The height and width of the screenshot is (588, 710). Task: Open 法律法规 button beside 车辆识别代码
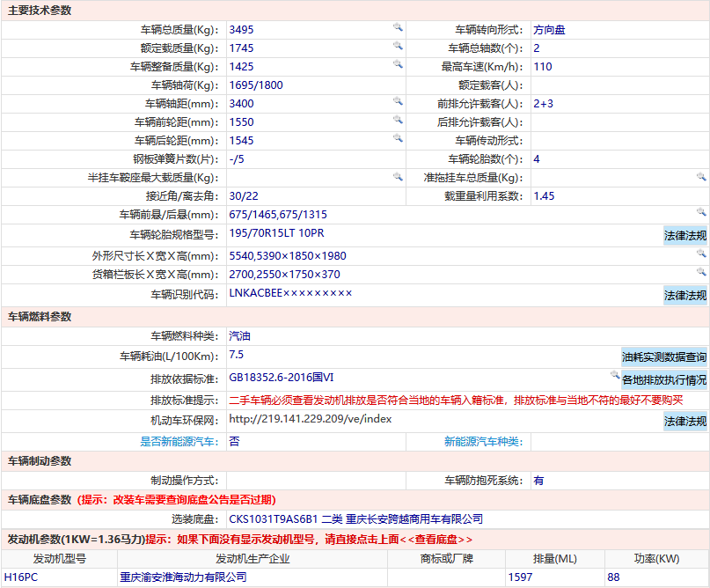click(685, 296)
